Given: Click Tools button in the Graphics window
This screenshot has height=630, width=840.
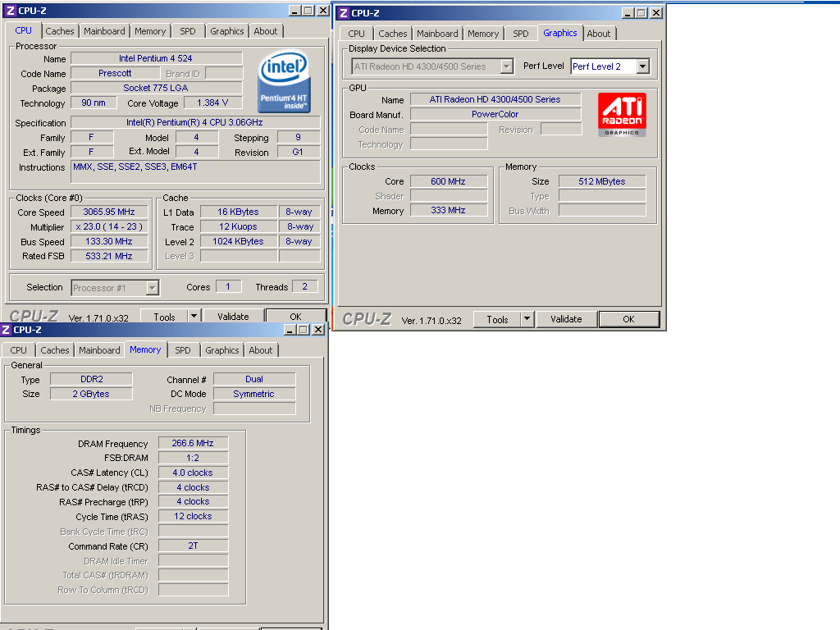Looking at the screenshot, I should pos(497,319).
